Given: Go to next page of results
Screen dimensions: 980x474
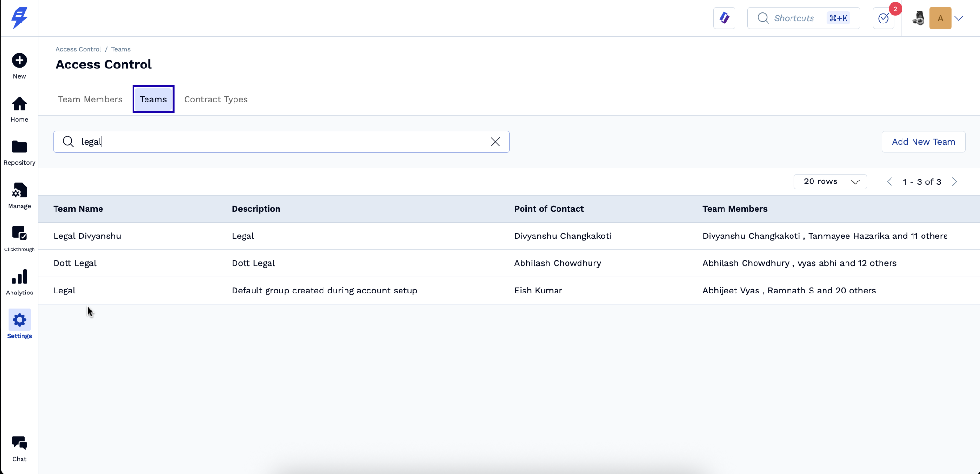Looking at the screenshot, I should click(955, 181).
